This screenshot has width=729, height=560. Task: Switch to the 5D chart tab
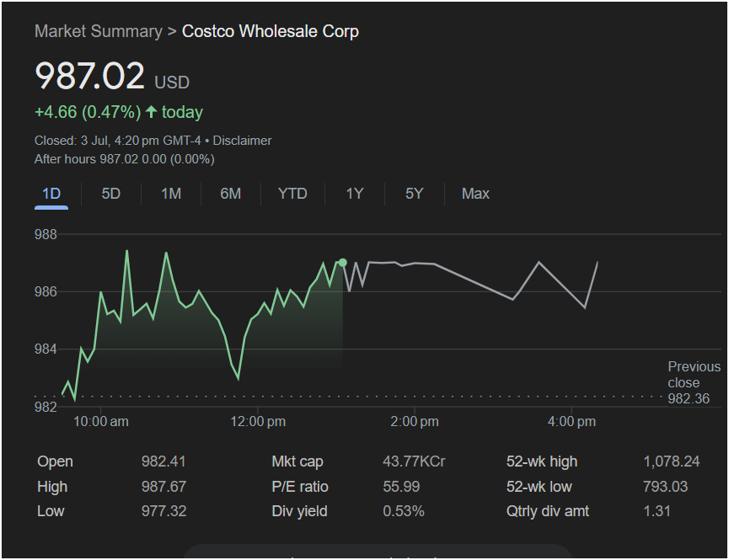(x=111, y=194)
